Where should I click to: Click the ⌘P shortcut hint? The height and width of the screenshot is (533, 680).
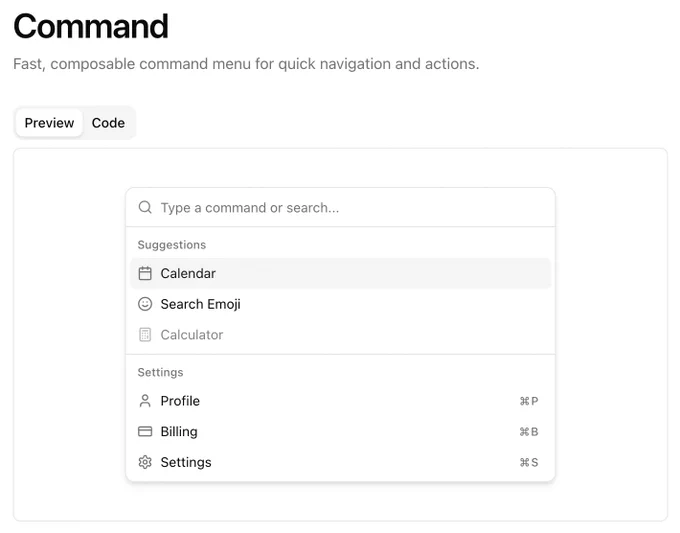(529, 401)
